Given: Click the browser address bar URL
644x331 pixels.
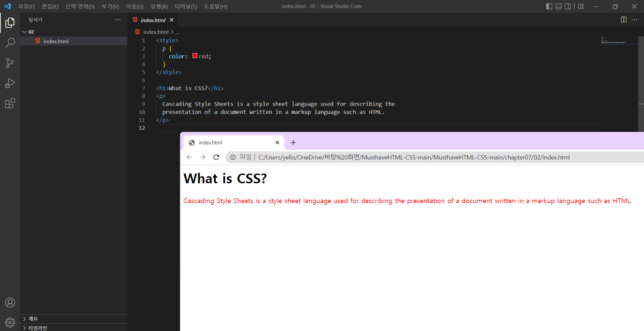Looking at the screenshot, I should coord(414,157).
